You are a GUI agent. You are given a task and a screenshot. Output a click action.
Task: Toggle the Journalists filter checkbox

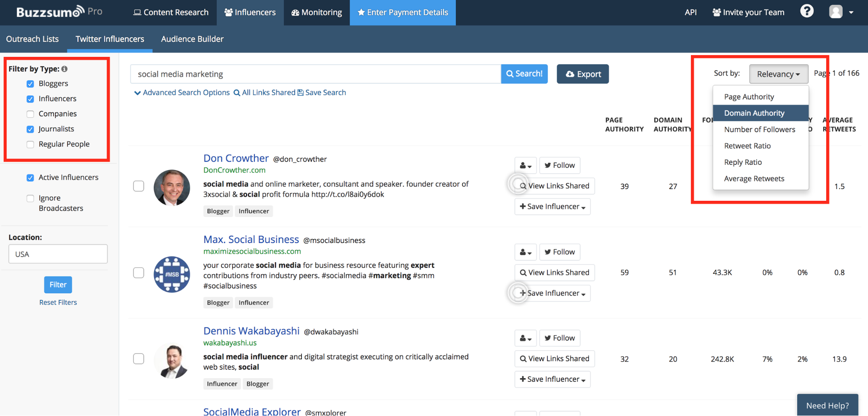pyautogui.click(x=30, y=130)
